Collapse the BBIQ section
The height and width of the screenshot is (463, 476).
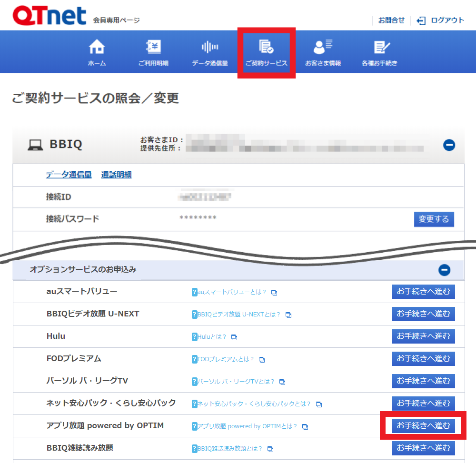tap(449, 145)
